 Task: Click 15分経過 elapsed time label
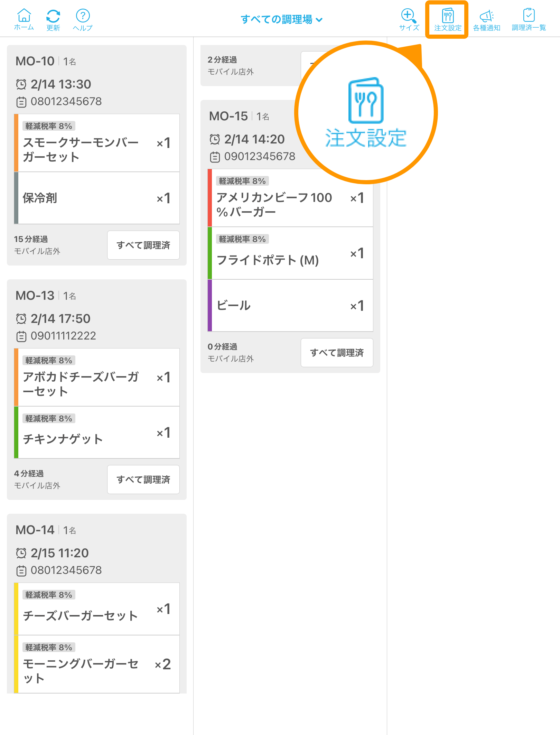click(31, 239)
